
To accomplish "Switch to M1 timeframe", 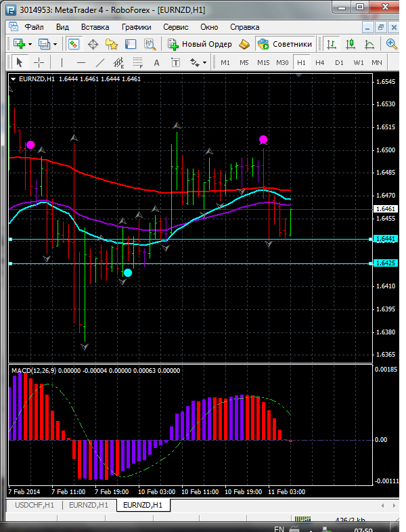I will point(225,63).
